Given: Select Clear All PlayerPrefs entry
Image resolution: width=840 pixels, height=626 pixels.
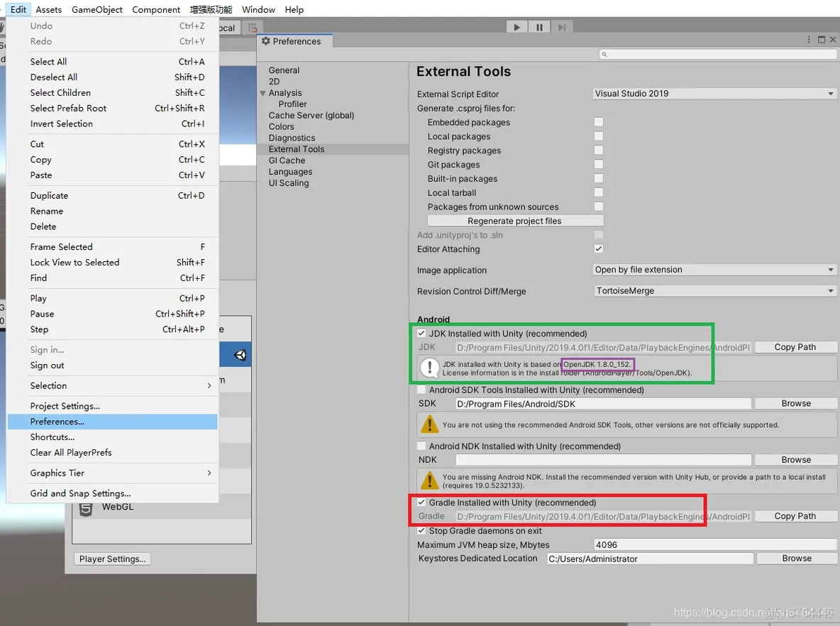Looking at the screenshot, I should (113, 452).
